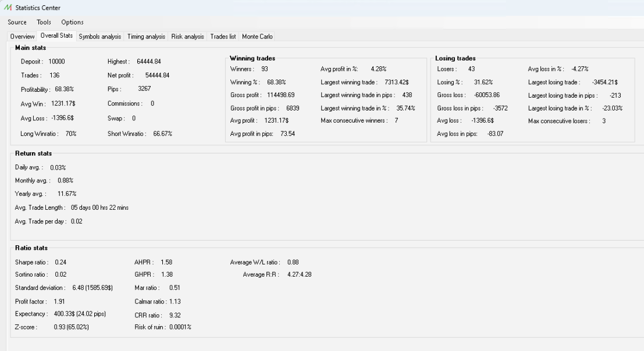Select the Overall Stats tab
The height and width of the screenshot is (351, 644).
click(56, 35)
